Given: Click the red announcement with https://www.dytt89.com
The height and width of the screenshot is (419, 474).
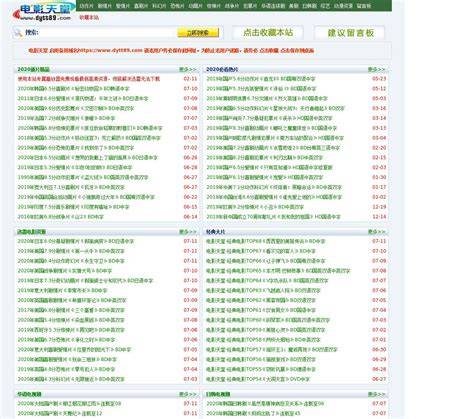Looking at the screenshot, I should coord(171,50).
